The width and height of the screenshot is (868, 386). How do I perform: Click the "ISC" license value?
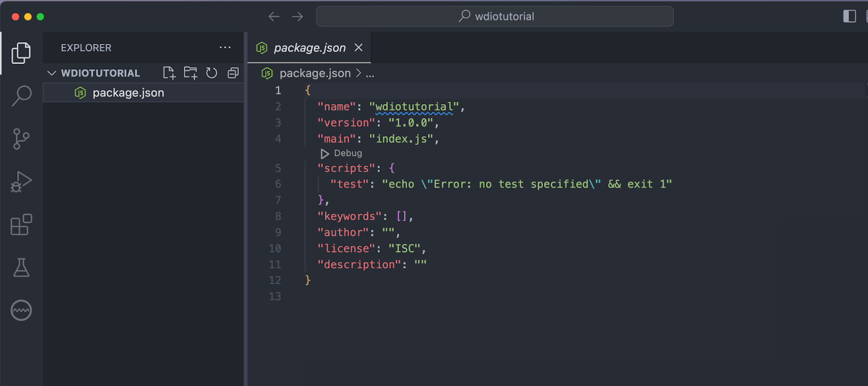pos(405,248)
